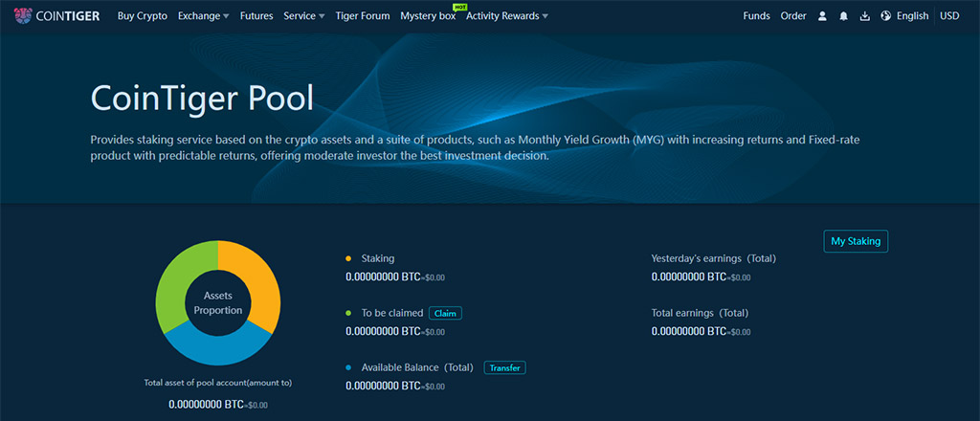Click the download app icon
The height and width of the screenshot is (421, 980).
(865, 16)
